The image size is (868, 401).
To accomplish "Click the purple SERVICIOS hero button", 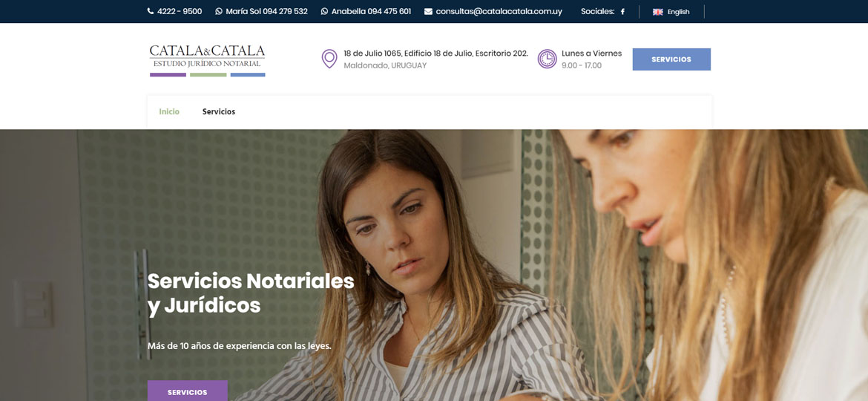I will coord(187,391).
